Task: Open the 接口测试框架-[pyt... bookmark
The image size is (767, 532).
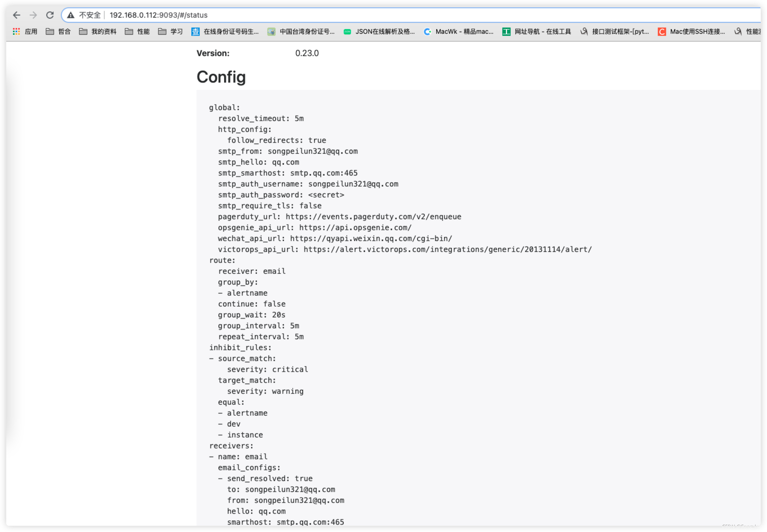Action: [x=615, y=31]
